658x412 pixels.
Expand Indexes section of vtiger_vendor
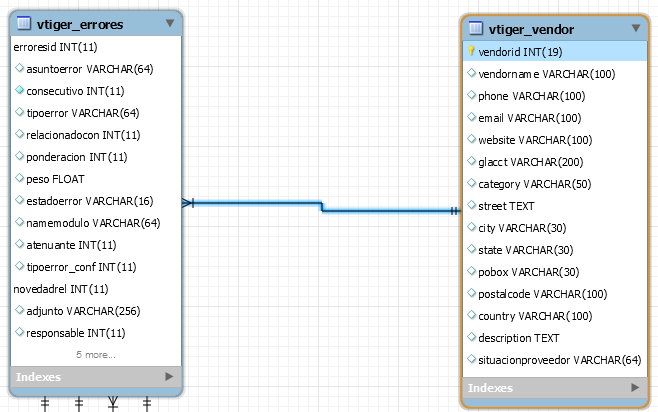(635, 387)
